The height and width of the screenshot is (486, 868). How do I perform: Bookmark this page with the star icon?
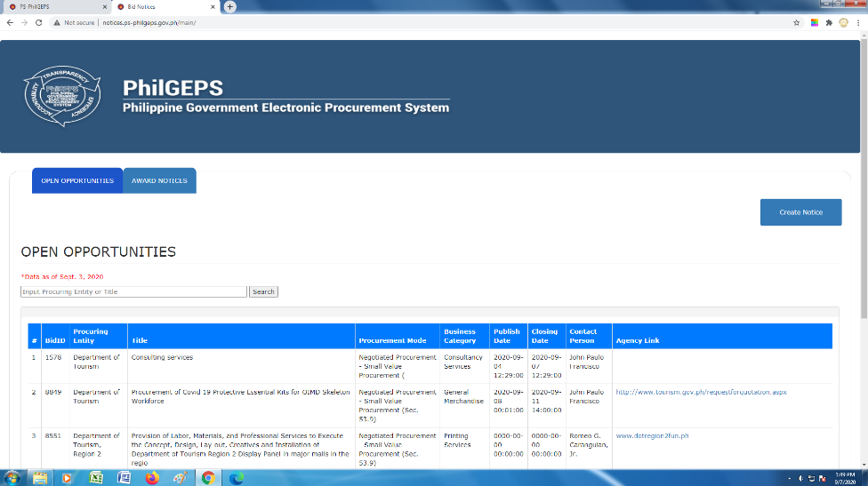point(797,23)
